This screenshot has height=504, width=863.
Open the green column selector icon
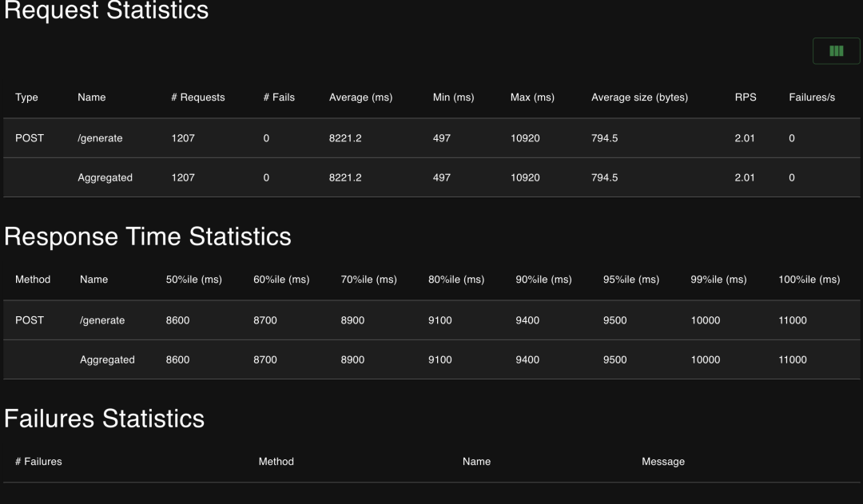click(836, 51)
